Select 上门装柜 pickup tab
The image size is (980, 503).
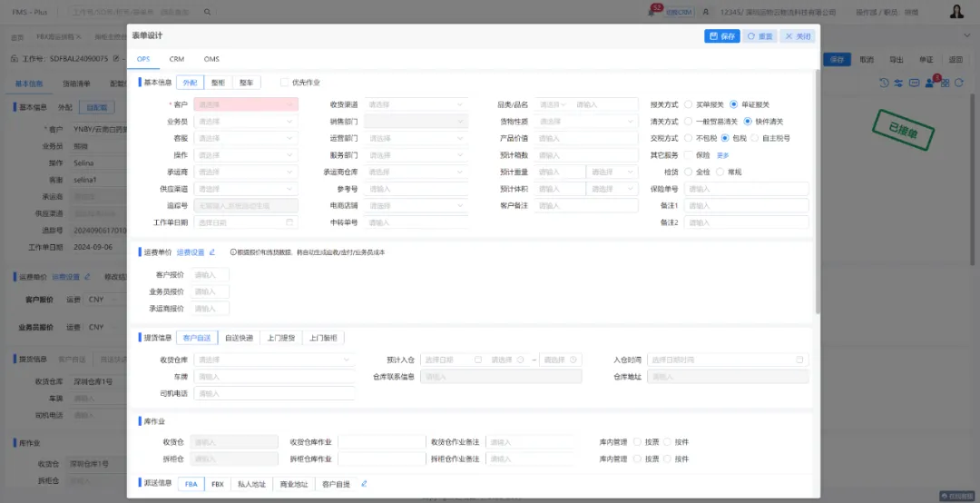click(323, 338)
